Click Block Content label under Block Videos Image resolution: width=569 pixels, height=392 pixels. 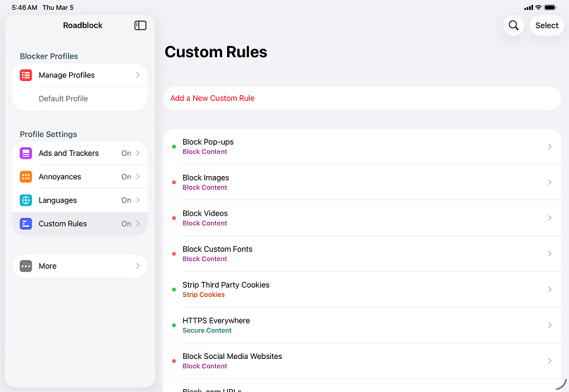pos(204,223)
